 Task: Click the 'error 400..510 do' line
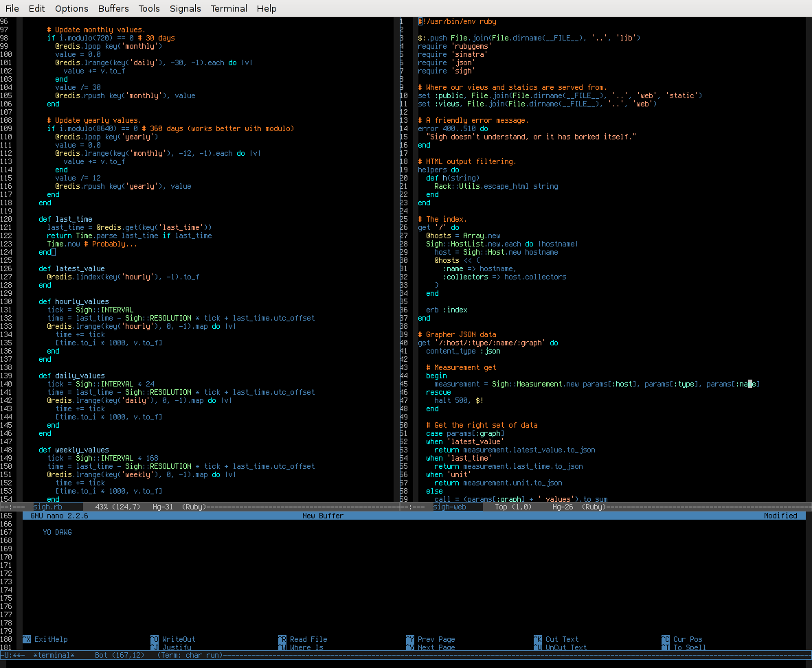tap(453, 128)
